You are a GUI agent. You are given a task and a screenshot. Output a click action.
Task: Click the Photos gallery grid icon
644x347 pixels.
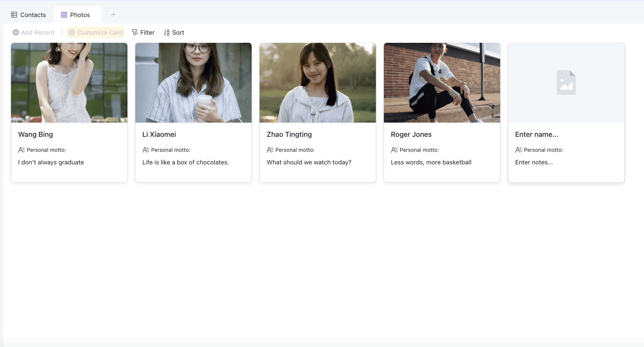coord(64,15)
